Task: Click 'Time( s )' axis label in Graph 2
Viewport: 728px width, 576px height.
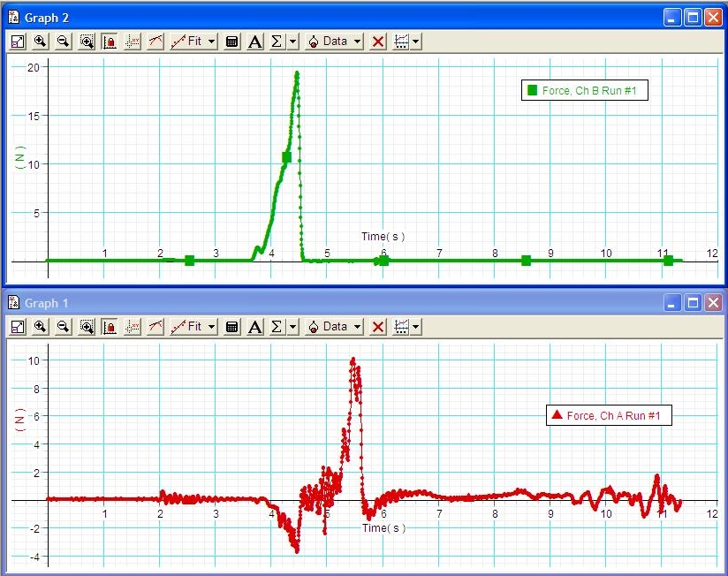Action: coord(383,236)
